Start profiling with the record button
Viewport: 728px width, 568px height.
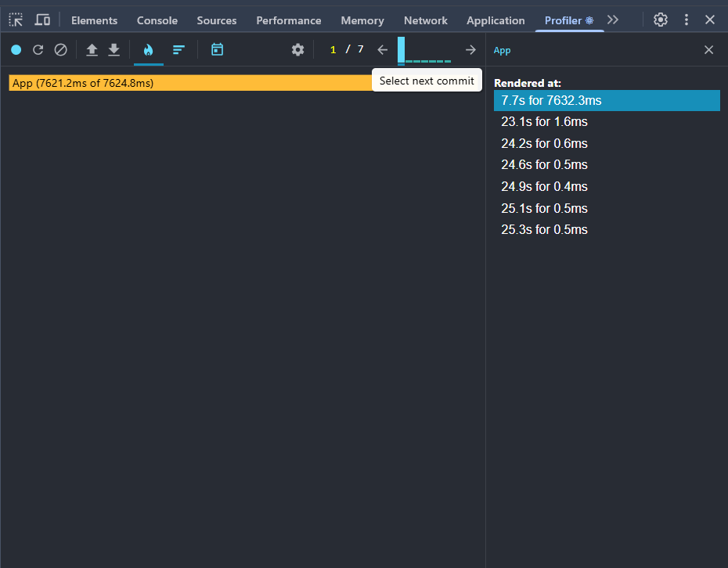coord(16,49)
